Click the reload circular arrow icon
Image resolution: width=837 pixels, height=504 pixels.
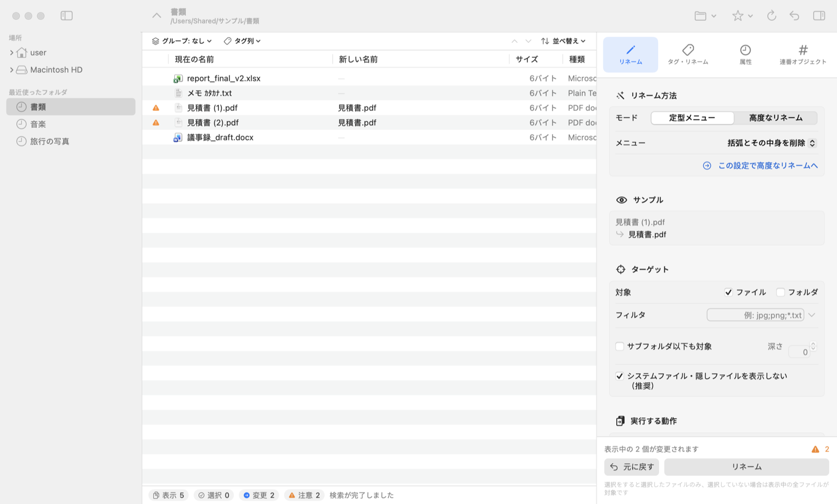click(771, 16)
